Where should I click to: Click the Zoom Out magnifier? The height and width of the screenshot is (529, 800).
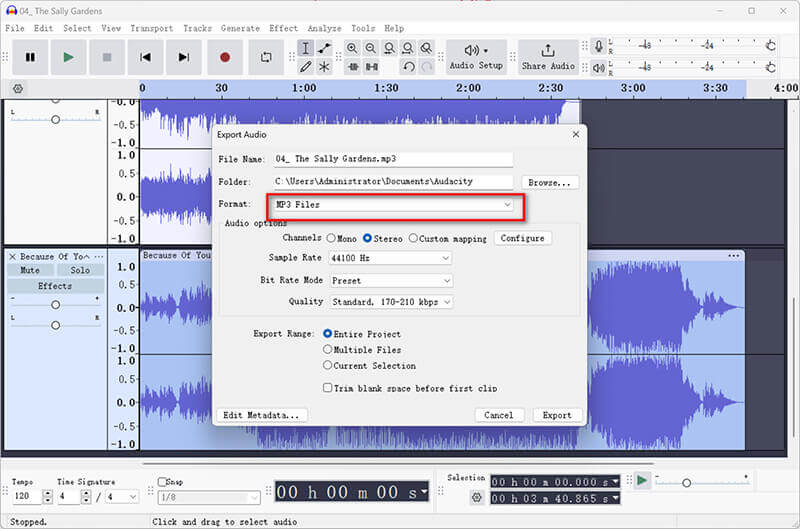pyautogui.click(x=370, y=48)
